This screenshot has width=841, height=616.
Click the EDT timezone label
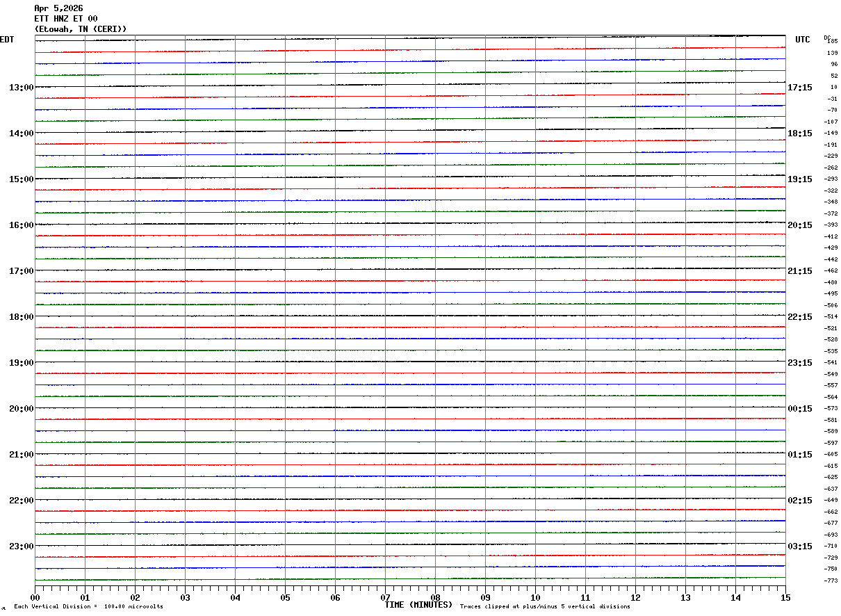pos(7,40)
